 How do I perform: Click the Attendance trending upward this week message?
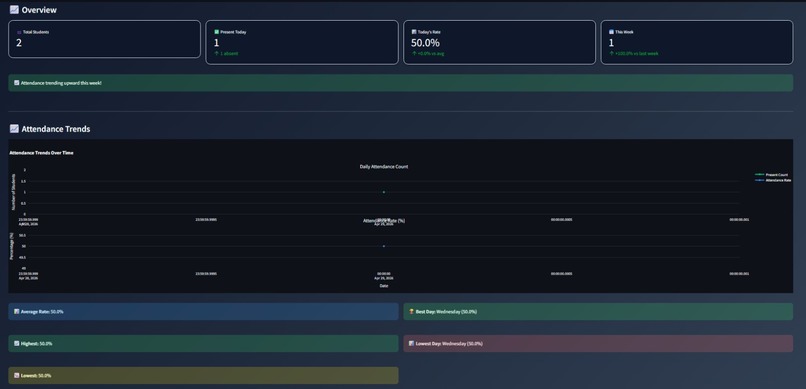point(61,83)
